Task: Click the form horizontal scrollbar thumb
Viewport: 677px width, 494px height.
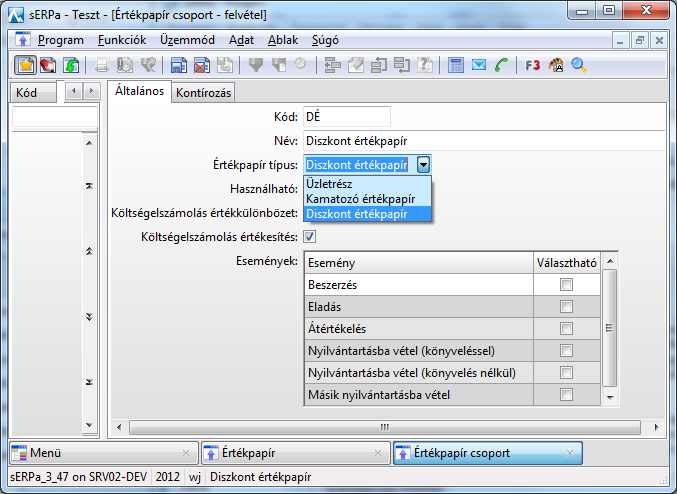Action: [x=385, y=428]
